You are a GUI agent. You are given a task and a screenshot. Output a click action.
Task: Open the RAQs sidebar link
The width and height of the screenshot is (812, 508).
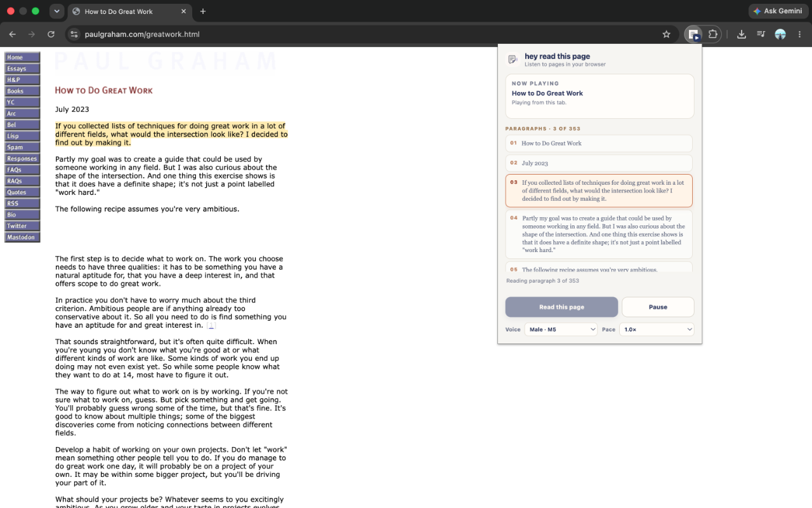22,181
